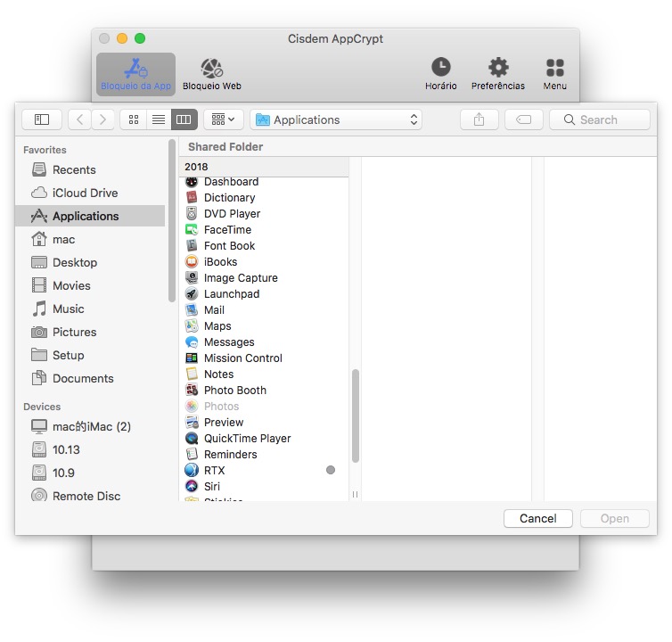
Task: Click the Shared Folder header
Action: 225,146
